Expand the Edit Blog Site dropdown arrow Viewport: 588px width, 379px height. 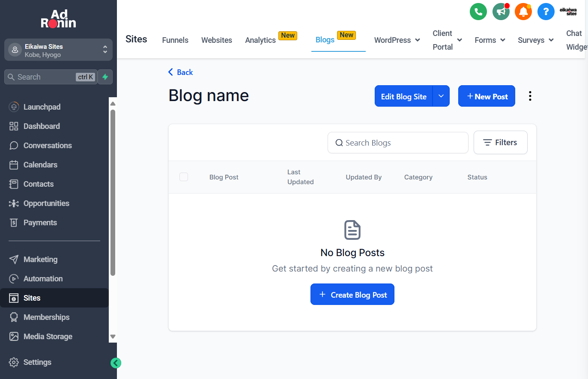pos(441,96)
